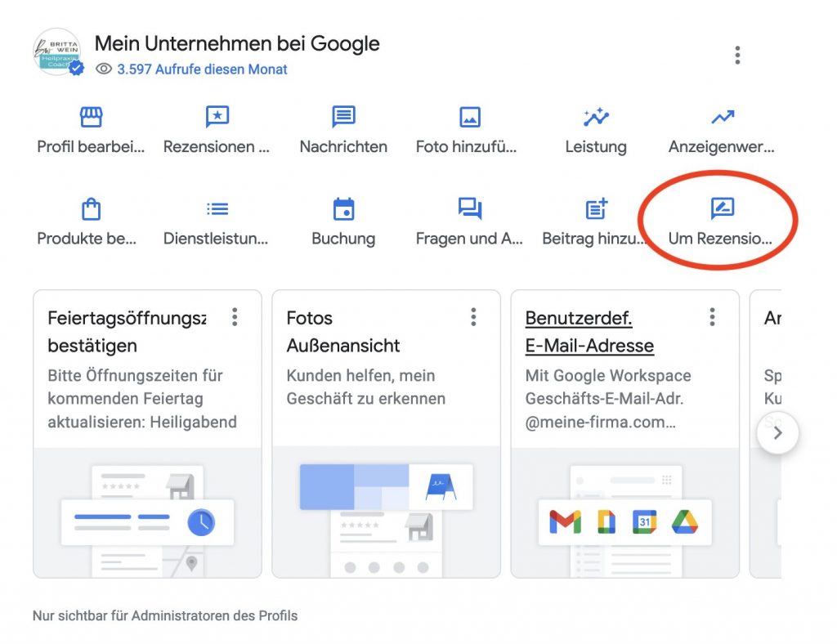Open options menu on Benutzerdef. E-Mail-Adresse card
This screenshot has width=837, height=644.
(712, 317)
